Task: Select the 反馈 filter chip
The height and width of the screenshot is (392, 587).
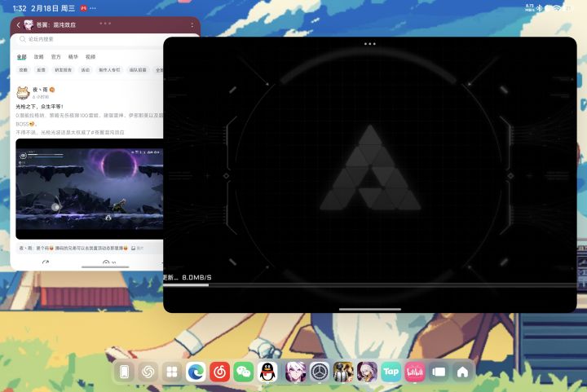Action: [41, 70]
